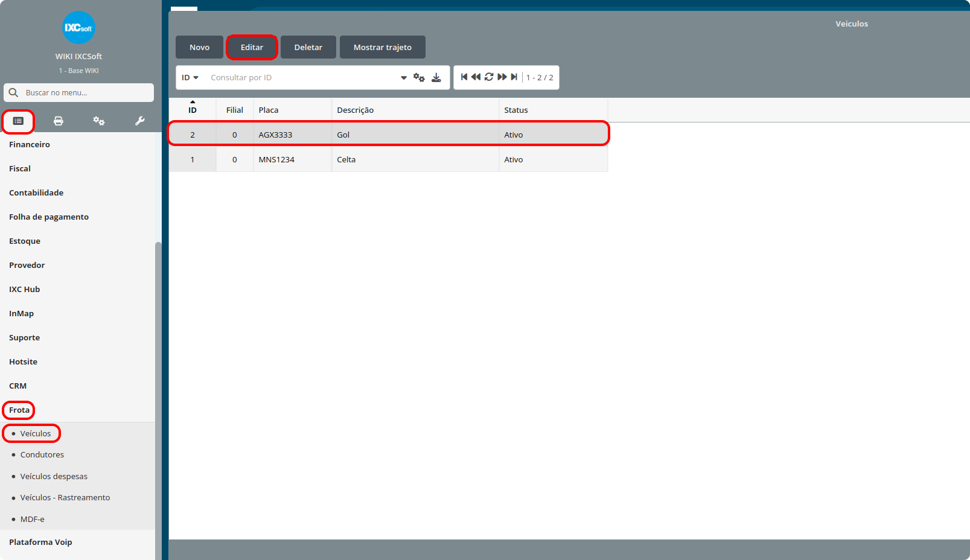This screenshot has width=970, height=560.
Task: Select the MDF-e submenu item
Action: [33, 519]
